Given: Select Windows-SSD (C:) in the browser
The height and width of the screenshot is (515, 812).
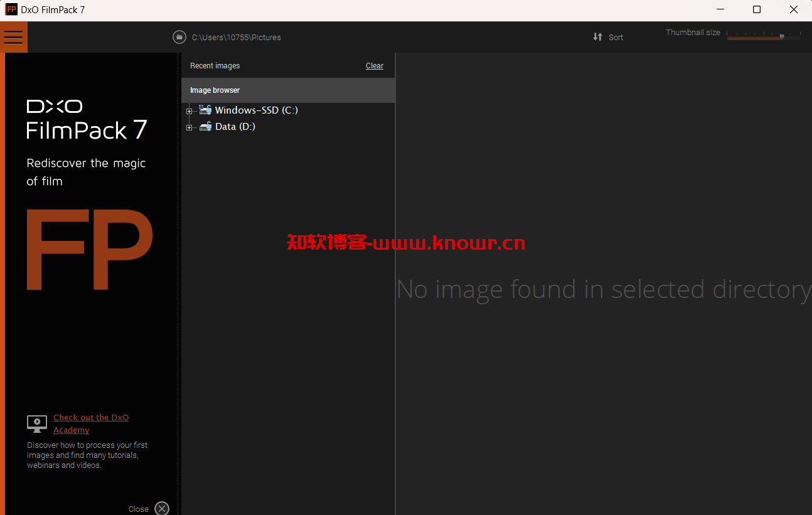Looking at the screenshot, I should 256,110.
